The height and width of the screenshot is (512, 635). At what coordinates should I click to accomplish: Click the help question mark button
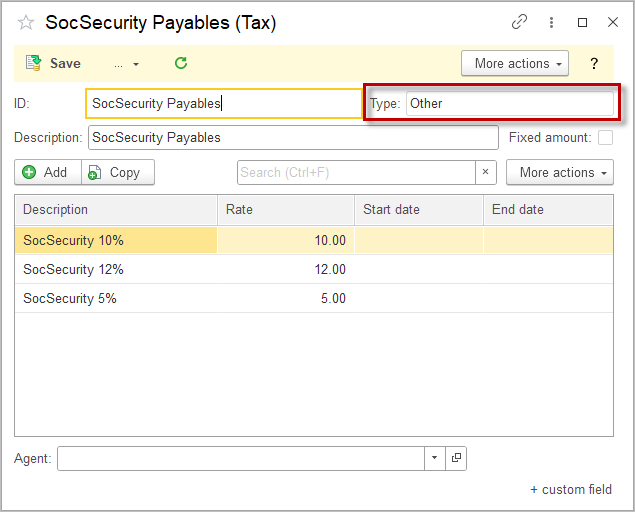click(593, 64)
